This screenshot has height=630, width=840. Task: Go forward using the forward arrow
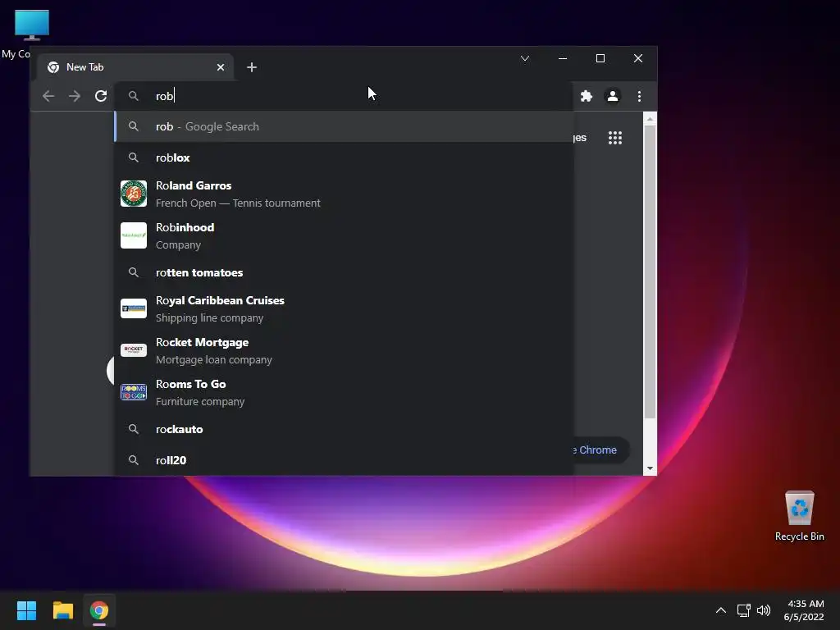click(x=75, y=96)
